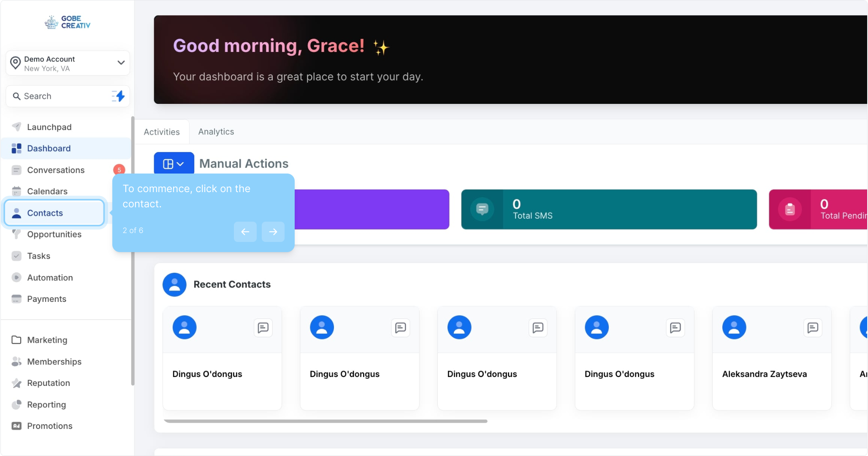The image size is (868, 456).
Task: Click the Total SMS chat bubble icon
Action: [x=482, y=209]
